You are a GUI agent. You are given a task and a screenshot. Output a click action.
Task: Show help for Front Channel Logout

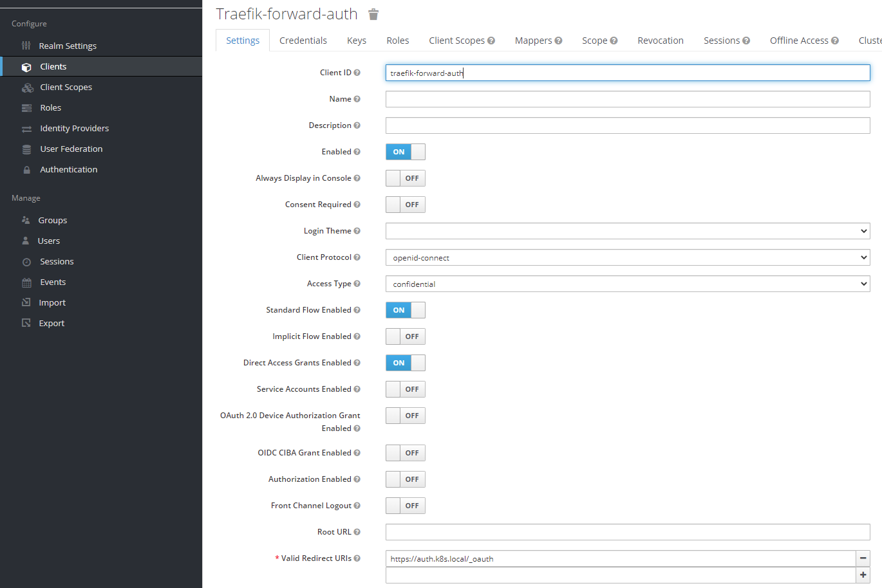pyautogui.click(x=357, y=506)
